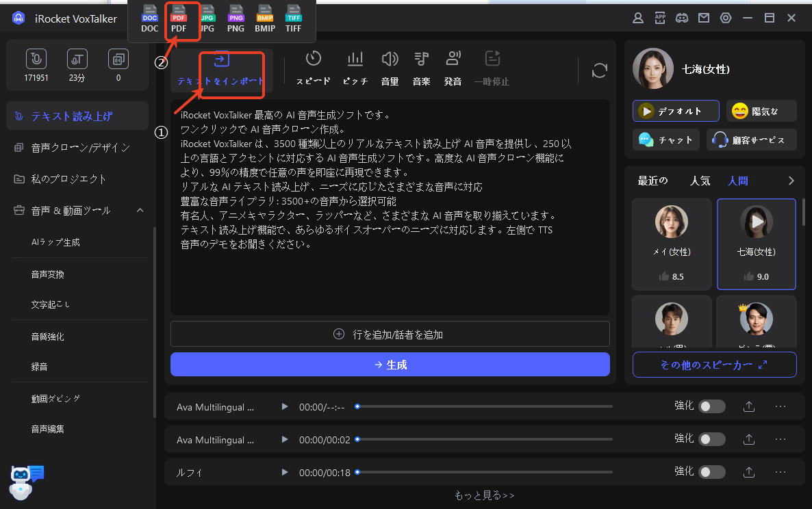Open the settings icon in title bar
812x509 pixels.
pyautogui.click(x=726, y=18)
